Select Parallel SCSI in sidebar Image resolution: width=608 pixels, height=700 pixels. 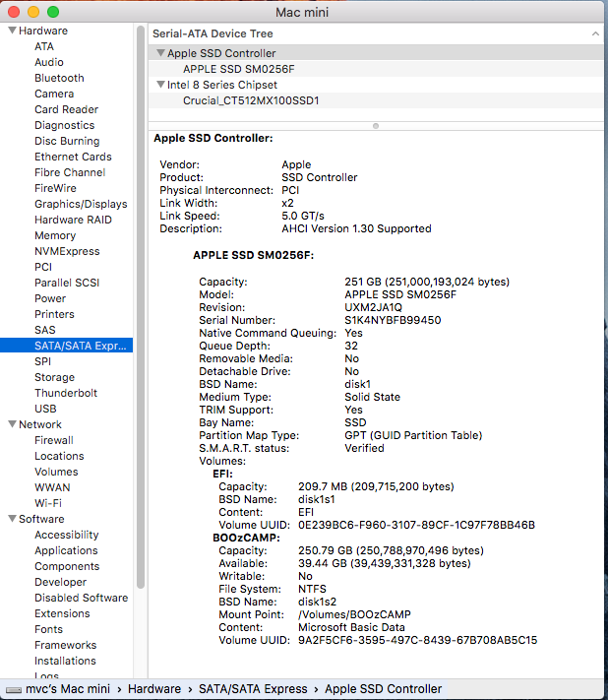pyautogui.click(x=67, y=283)
